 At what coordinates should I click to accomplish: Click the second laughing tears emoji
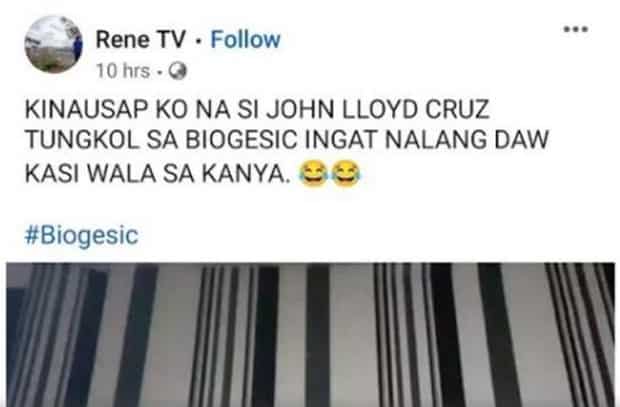point(346,173)
